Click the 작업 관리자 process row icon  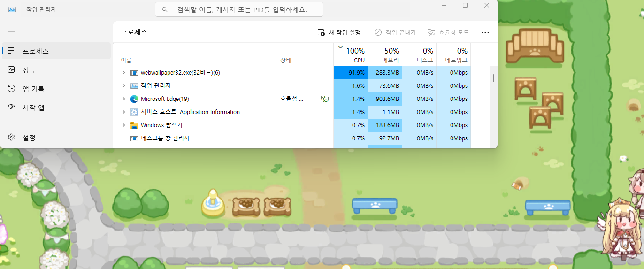coord(134,86)
